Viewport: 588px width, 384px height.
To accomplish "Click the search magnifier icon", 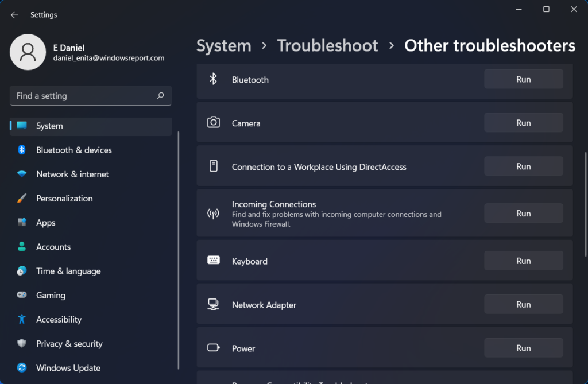I will [x=161, y=96].
